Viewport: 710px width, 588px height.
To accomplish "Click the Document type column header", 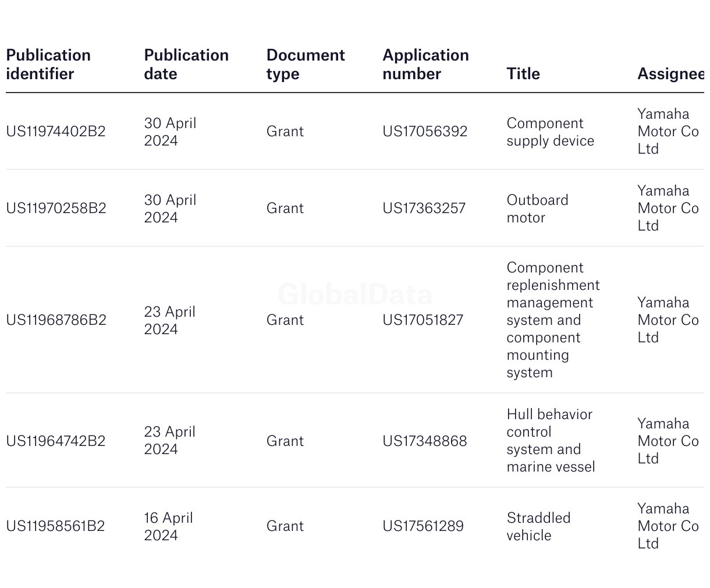I will [306, 65].
